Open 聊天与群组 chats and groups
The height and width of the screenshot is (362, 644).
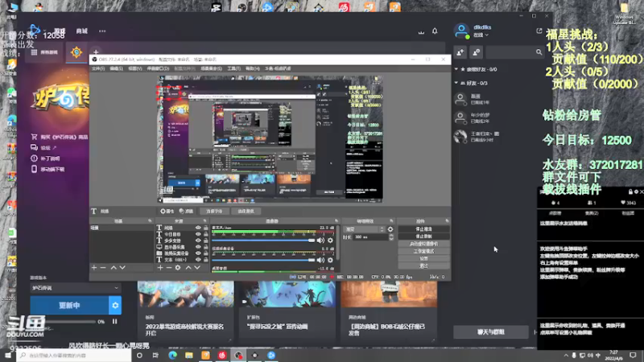coord(491,331)
